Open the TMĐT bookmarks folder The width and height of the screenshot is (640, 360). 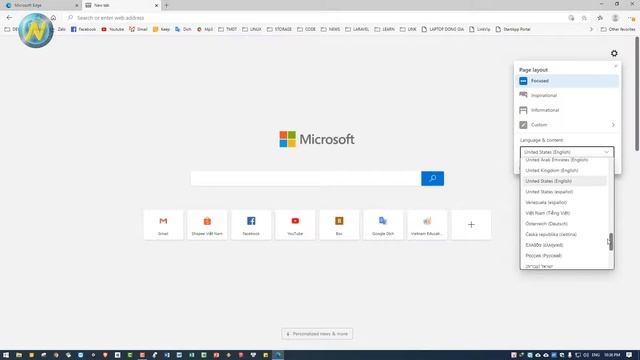click(x=227, y=29)
